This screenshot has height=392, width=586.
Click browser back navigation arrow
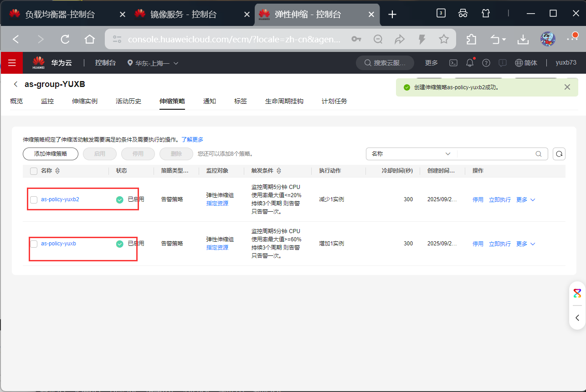pos(16,40)
